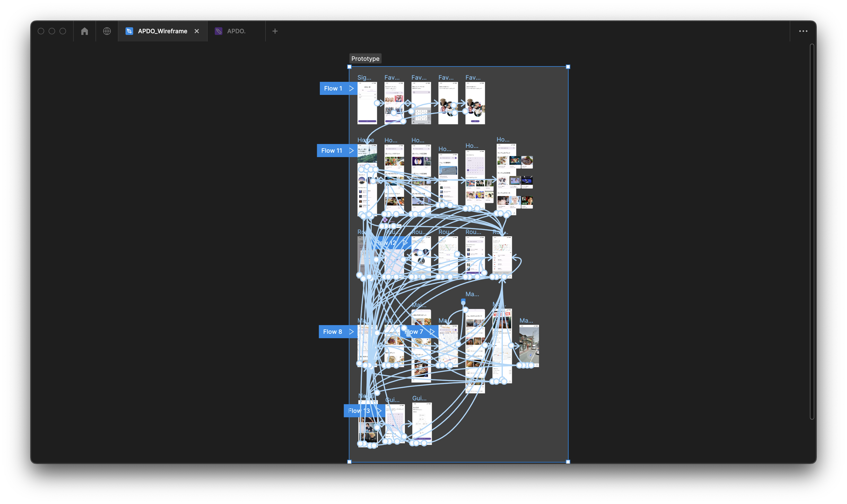Add a new tab with plus button
Screen dimensions: 847x504
(275, 31)
